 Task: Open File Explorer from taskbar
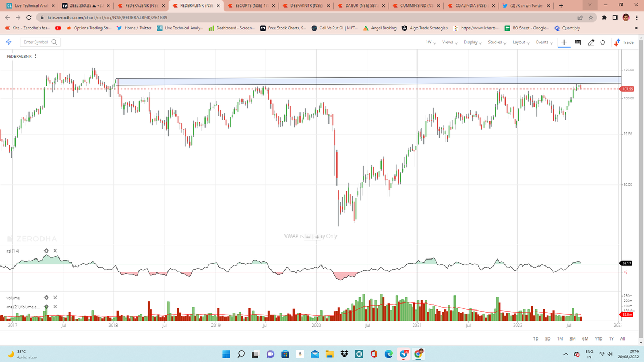(330, 353)
